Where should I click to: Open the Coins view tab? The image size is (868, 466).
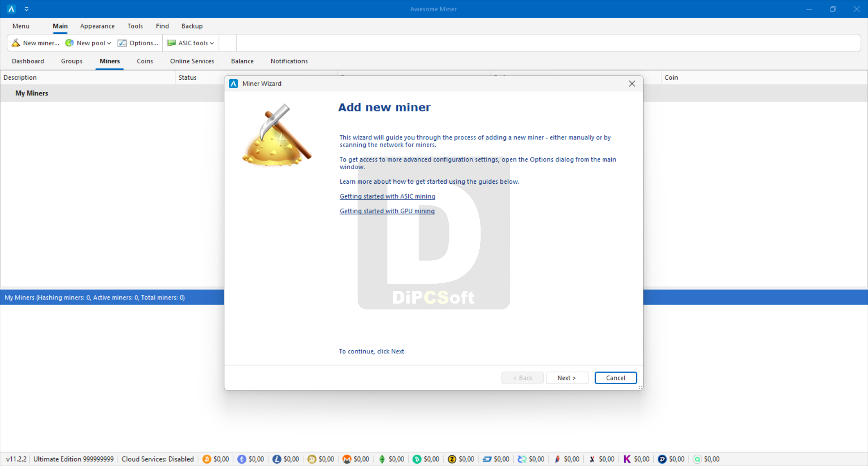coord(145,61)
